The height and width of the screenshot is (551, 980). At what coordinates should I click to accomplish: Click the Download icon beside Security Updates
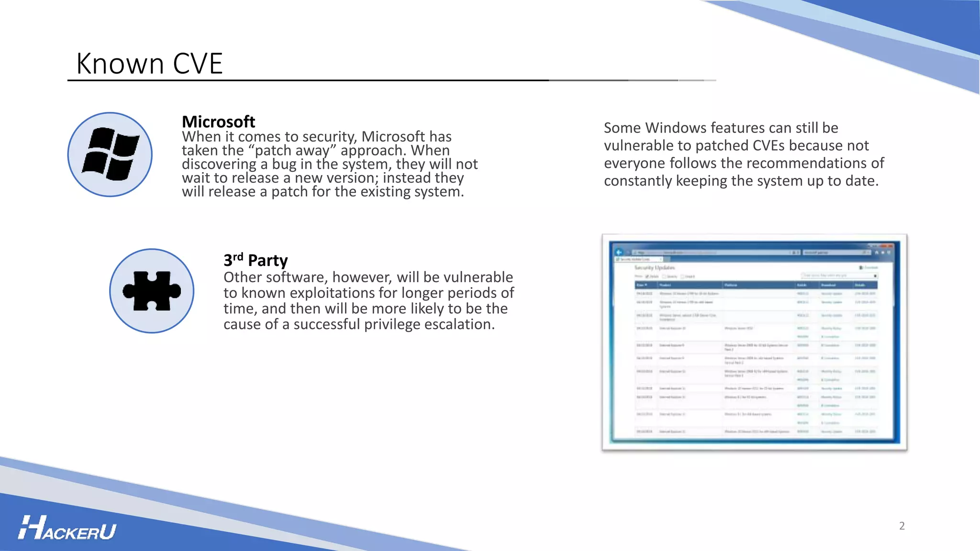click(861, 267)
